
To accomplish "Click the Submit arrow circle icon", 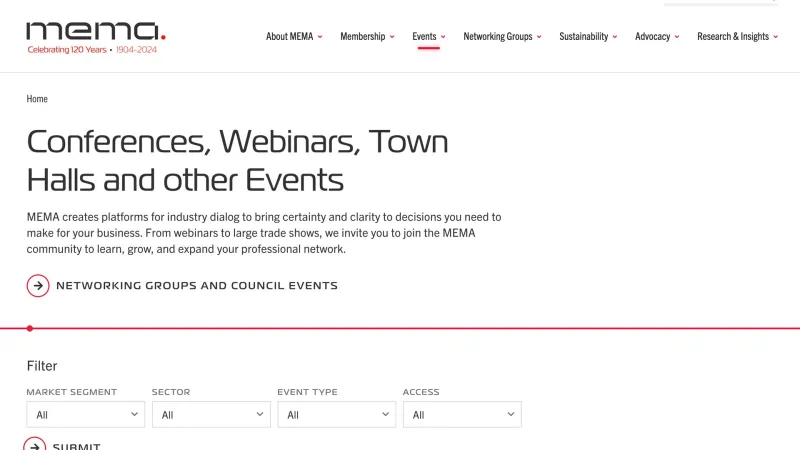I will (x=35, y=444).
